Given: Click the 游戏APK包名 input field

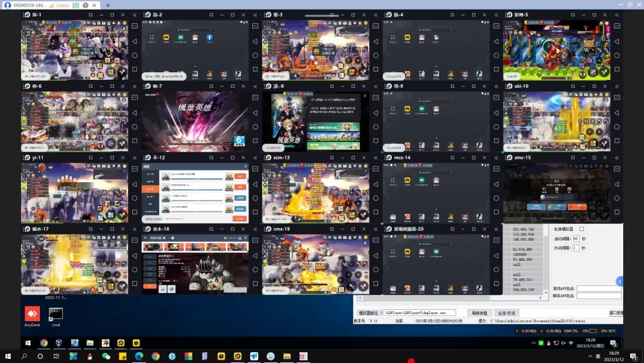Looking at the screenshot, I should point(599,288).
